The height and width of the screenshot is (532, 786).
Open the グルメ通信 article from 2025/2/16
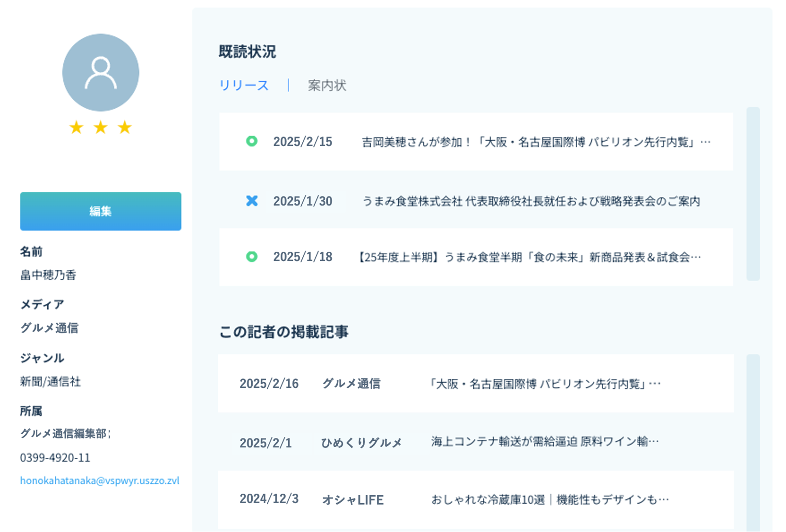coord(545,384)
